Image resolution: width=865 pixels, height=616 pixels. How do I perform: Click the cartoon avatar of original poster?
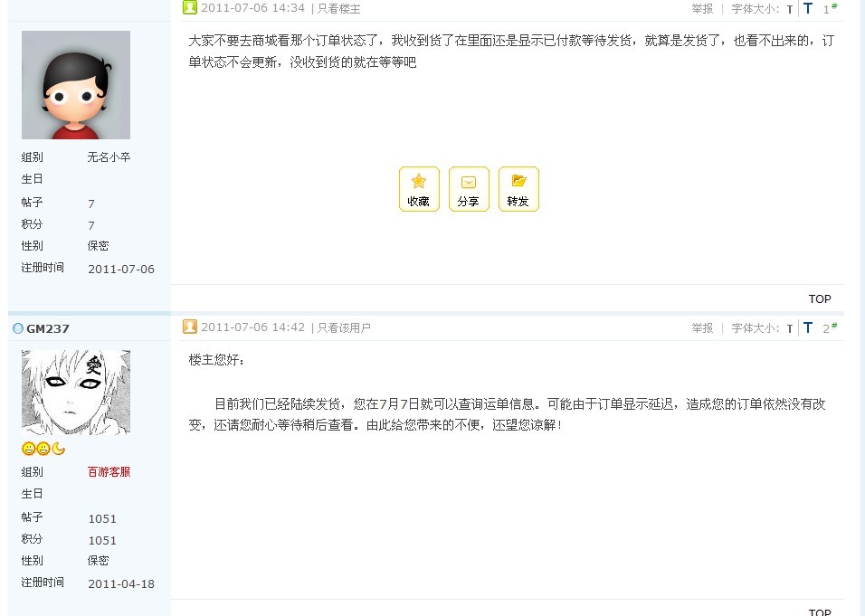tap(76, 85)
